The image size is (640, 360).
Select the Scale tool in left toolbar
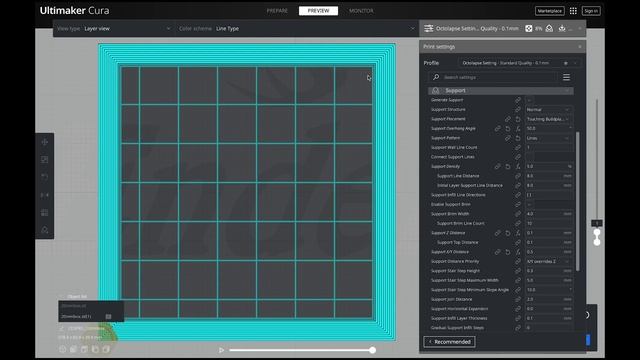click(x=44, y=160)
